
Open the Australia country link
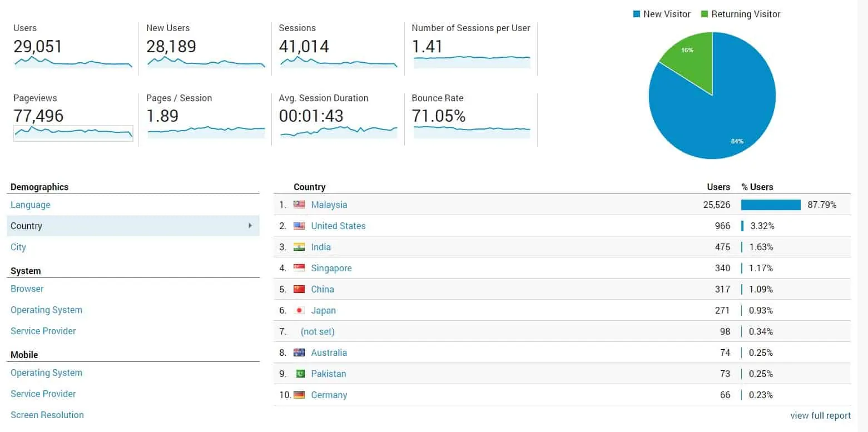point(329,352)
